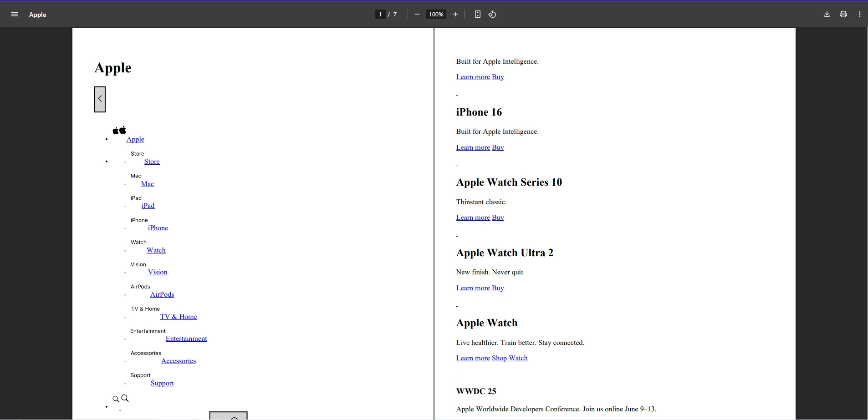Open the Store link
The height and width of the screenshot is (420, 868).
(x=152, y=162)
